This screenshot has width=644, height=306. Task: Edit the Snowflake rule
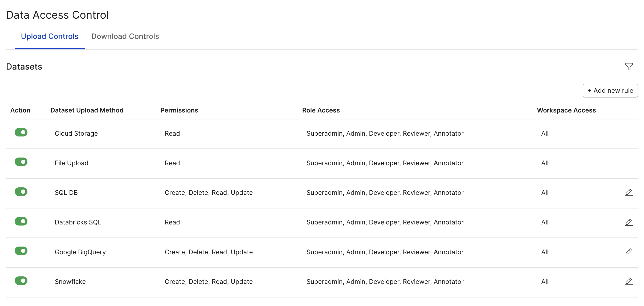tap(629, 281)
